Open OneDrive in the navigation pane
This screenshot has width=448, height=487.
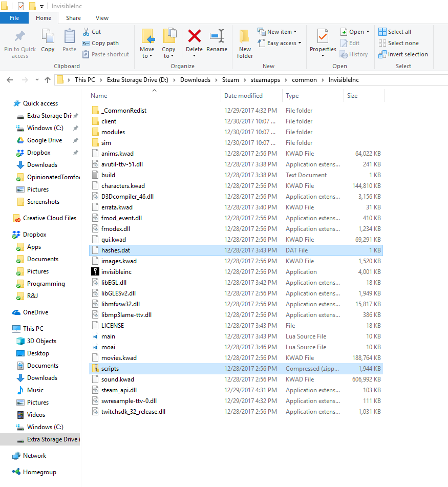35,312
